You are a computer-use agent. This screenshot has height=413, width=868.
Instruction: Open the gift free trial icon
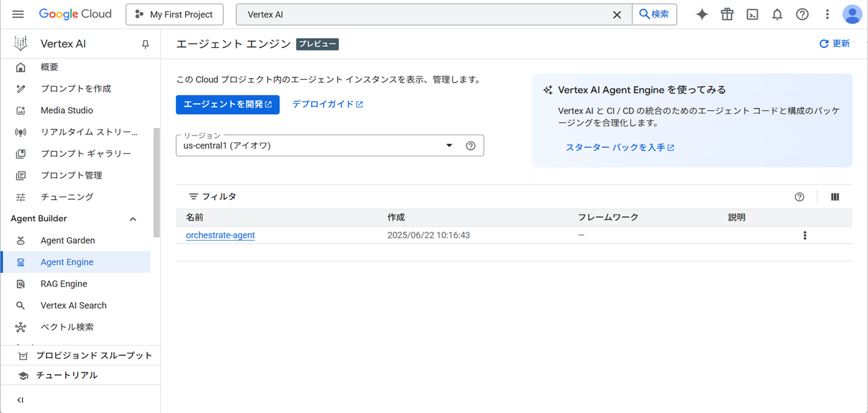pyautogui.click(x=727, y=14)
